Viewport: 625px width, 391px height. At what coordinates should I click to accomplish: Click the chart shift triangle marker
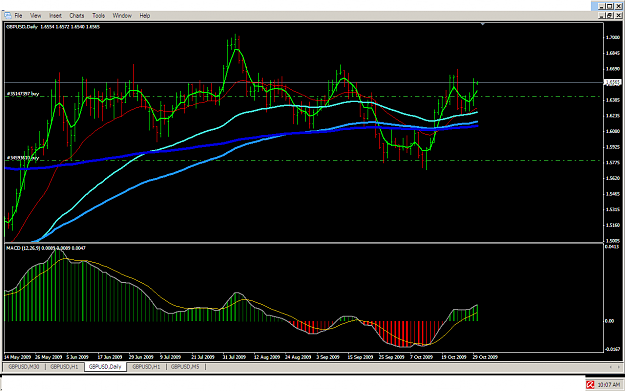coord(483,24)
